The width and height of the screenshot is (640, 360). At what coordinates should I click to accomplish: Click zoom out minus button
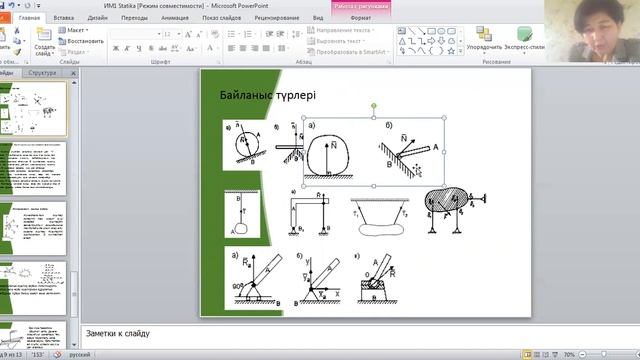coord(583,355)
